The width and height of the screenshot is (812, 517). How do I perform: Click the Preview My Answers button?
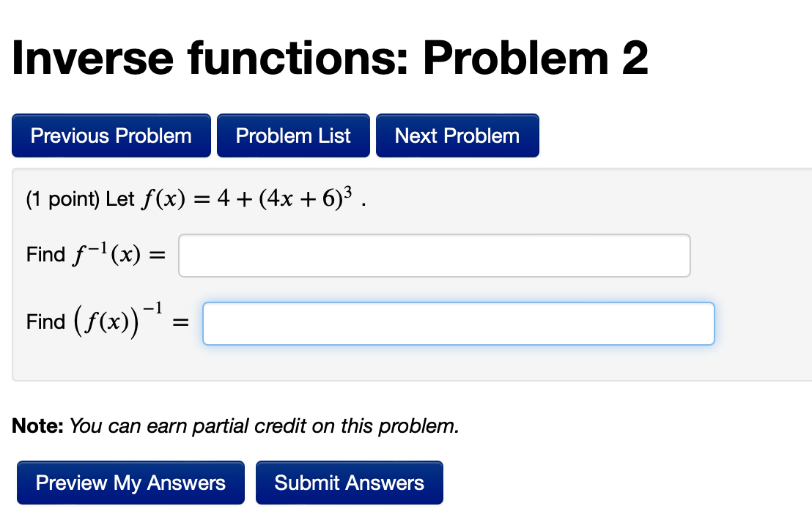130,483
